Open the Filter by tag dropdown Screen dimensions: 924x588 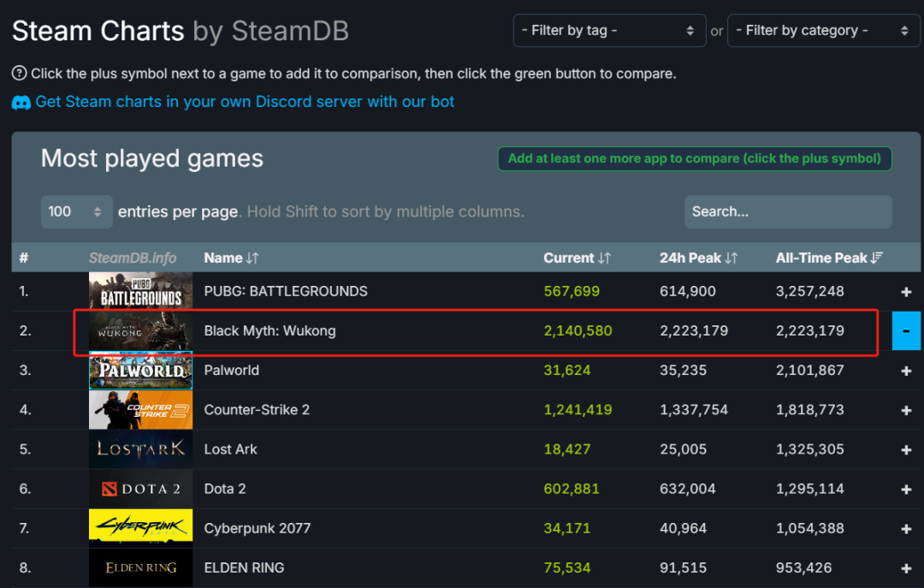[x=609, y=31]
